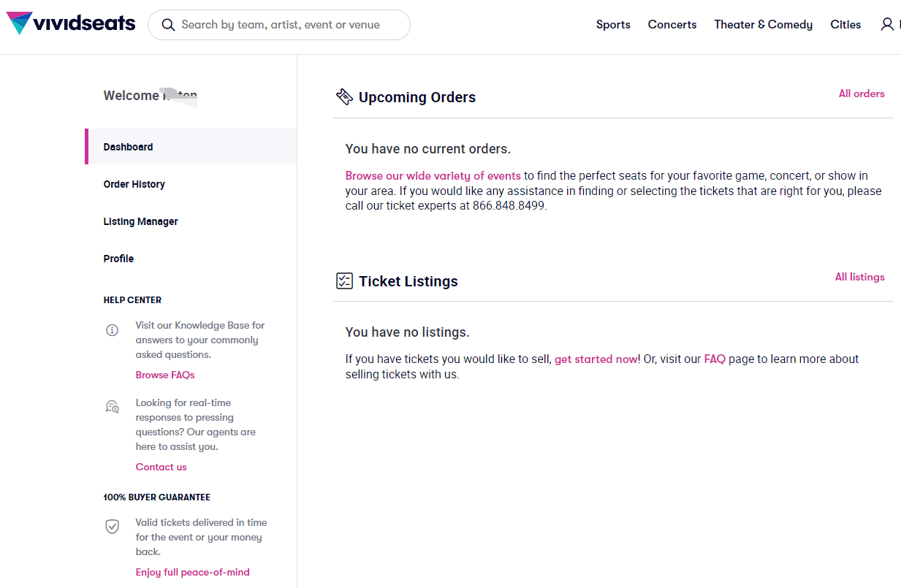
Task: Select Order History in sidebar
Action: (x=134, y=184)
